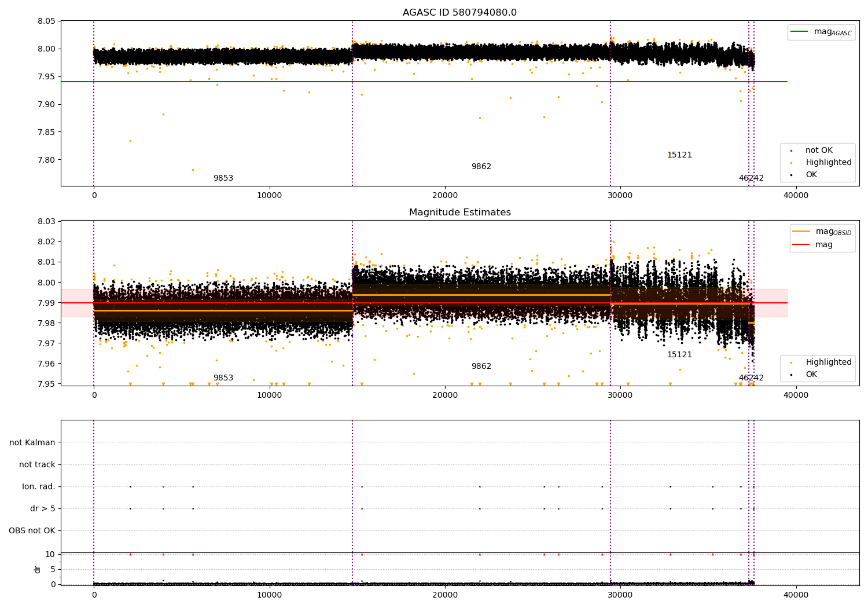Click the green mag AGASC legend line sample
Viewport: 868px width, 608px height.
tap(800, 32)
